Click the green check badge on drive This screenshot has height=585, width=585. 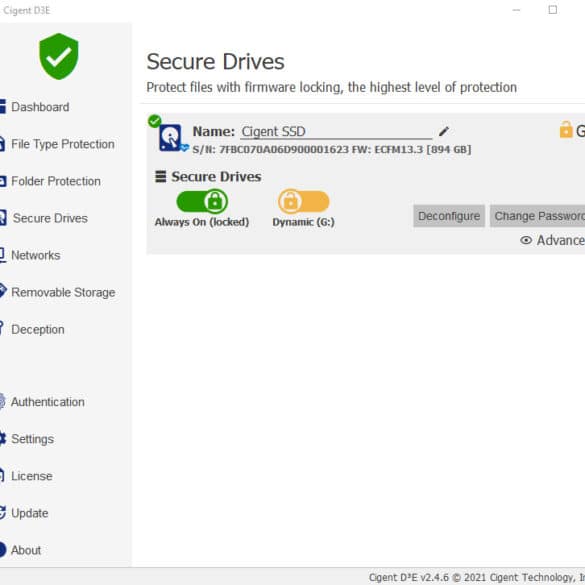(x=154, y=121)
